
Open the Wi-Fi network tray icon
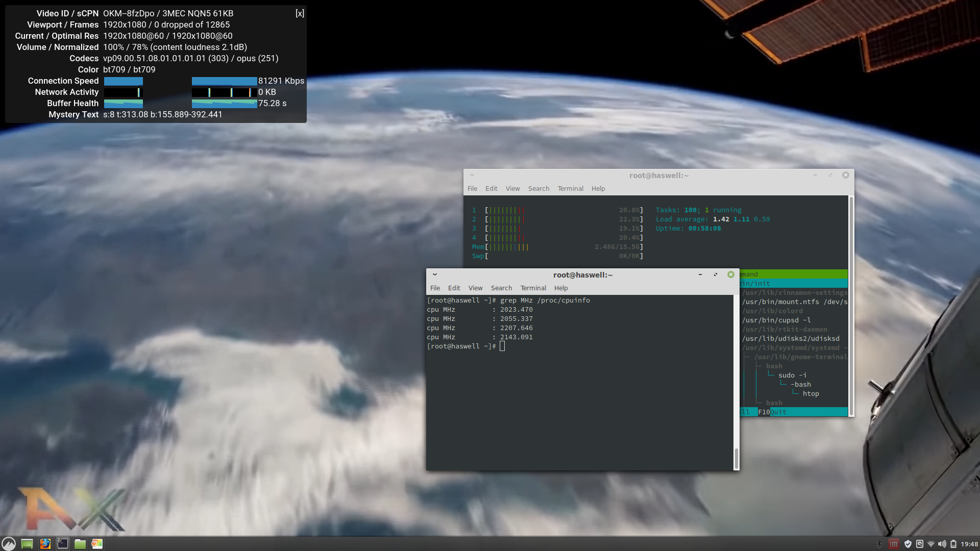930,544
